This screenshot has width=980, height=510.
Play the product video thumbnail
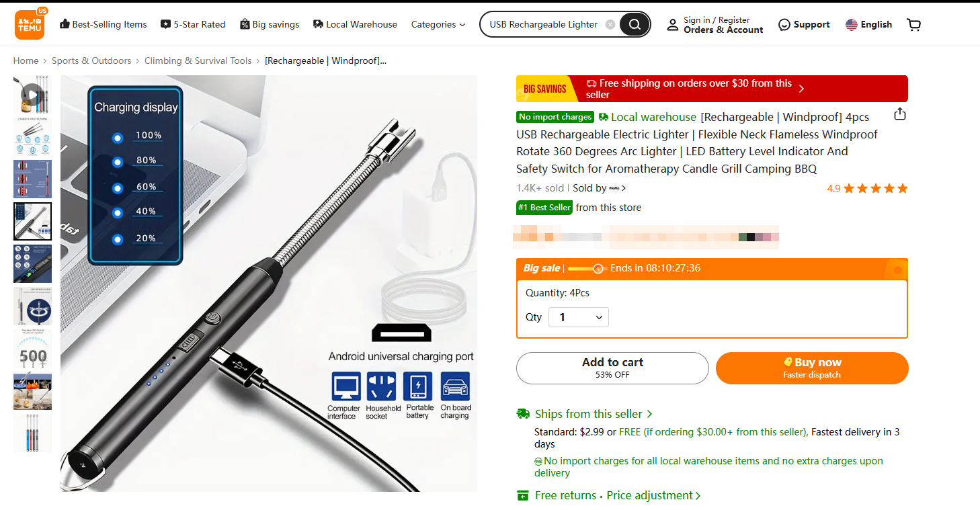pyautogui.click(x=32, y=95)
